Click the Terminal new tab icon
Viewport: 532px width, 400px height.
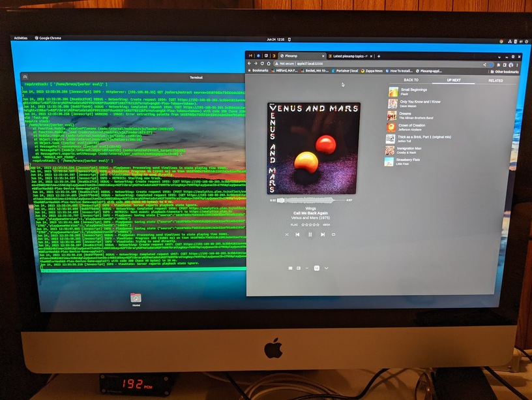point(25,77)
